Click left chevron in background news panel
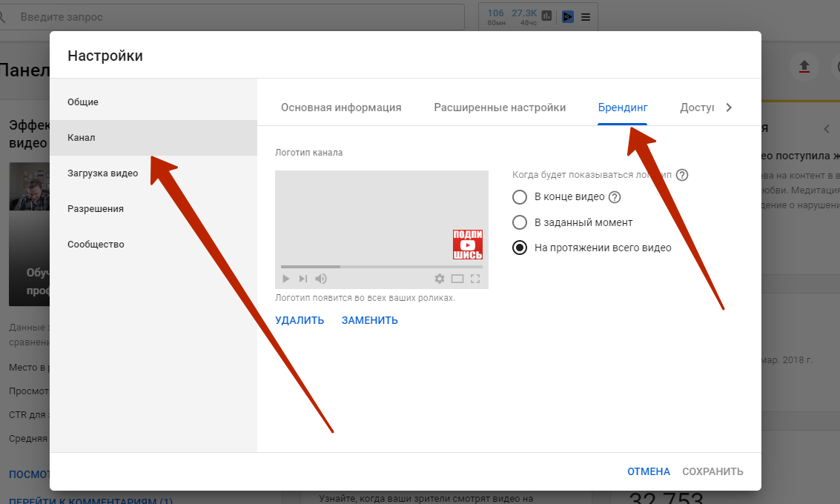840x504 pixels. [x=827, y=128]
